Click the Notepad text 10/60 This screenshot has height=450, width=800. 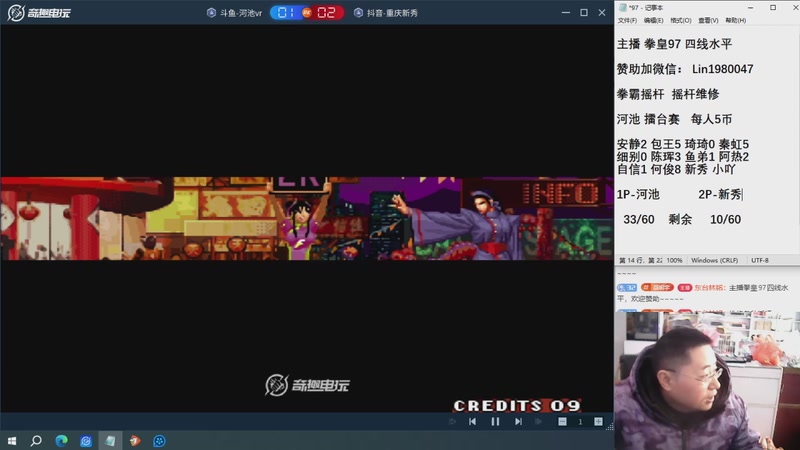coord(726,219)
